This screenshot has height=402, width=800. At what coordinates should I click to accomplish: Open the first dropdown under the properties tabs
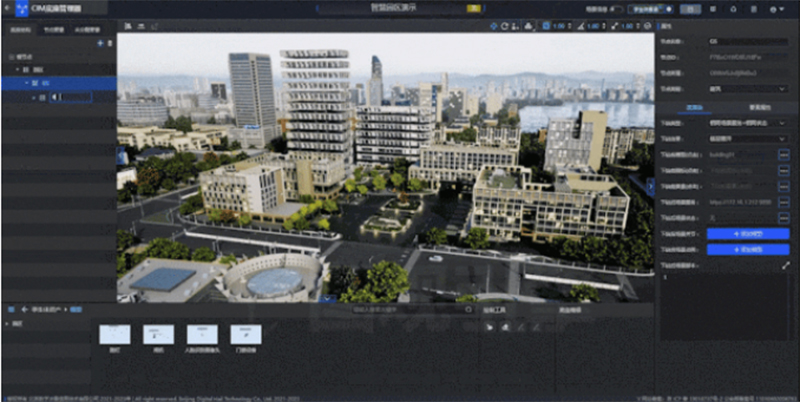tap(748, 123)
